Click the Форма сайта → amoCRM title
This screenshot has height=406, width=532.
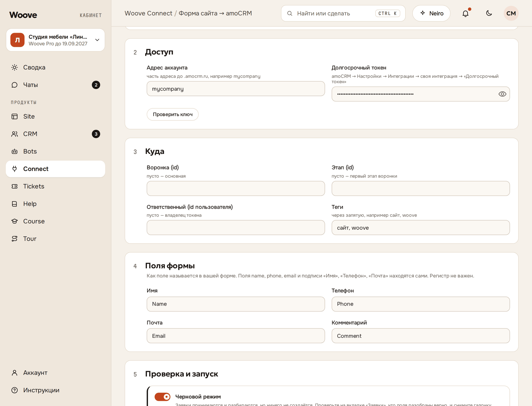tap(215, 13)
